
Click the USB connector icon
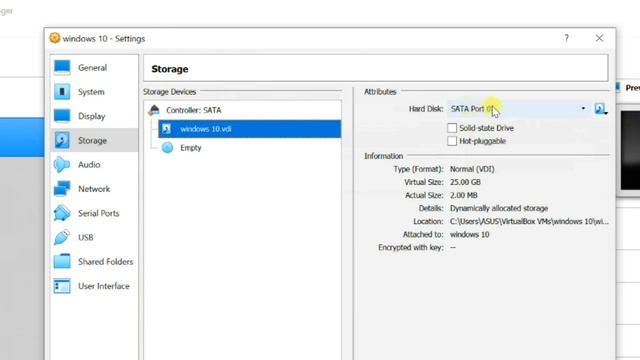(x=62, y=237)
